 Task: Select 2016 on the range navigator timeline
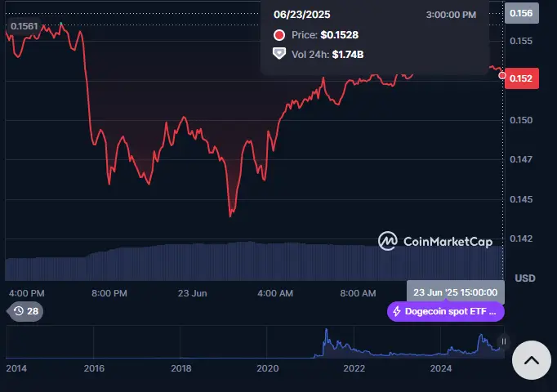[x=94, y=368]
